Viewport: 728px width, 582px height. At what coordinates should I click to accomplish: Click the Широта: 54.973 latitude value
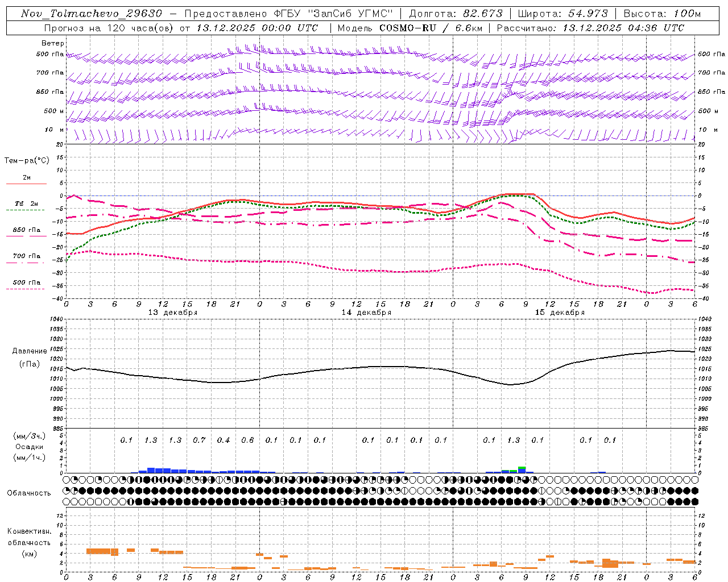[562, 14]
